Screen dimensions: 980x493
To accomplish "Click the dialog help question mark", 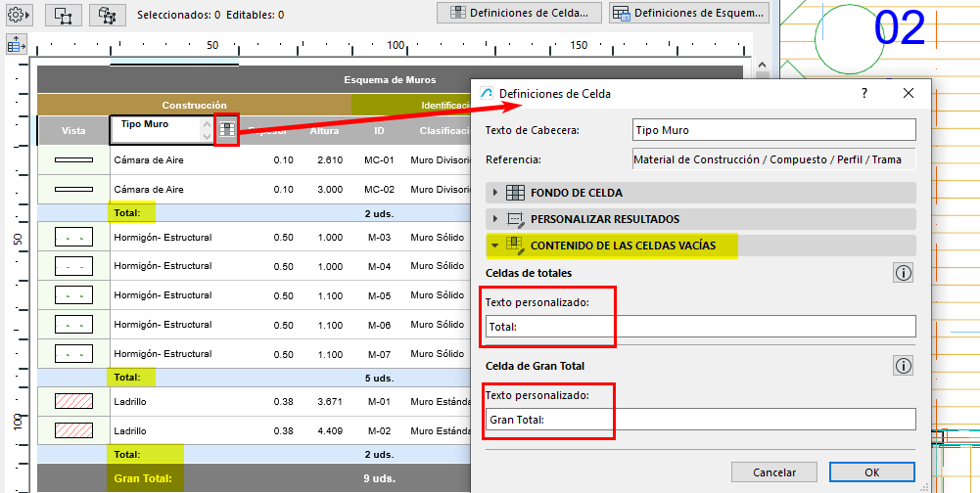I will click(x=864, y=94).
